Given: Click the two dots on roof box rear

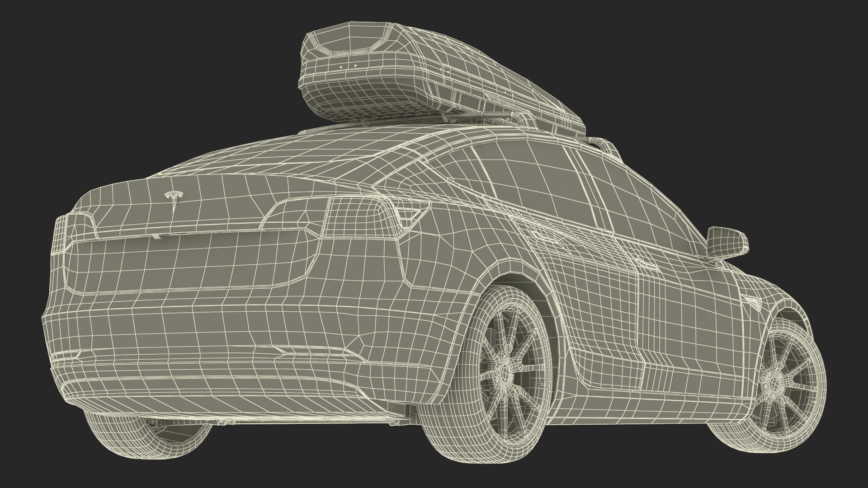Looking at the screenshot, I should click(x=348, y=66).
